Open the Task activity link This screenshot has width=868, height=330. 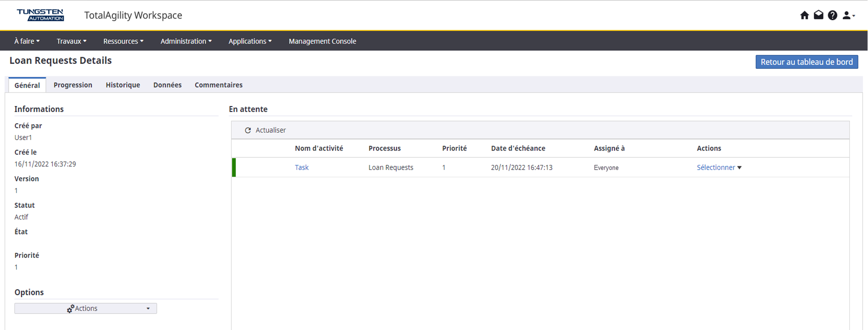(301, 168)
